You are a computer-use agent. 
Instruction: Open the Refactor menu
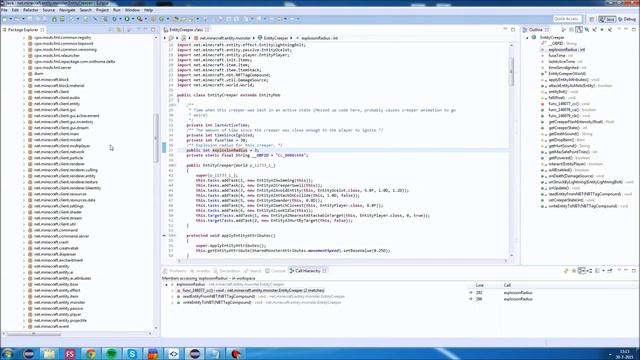[x=31, y=10]
